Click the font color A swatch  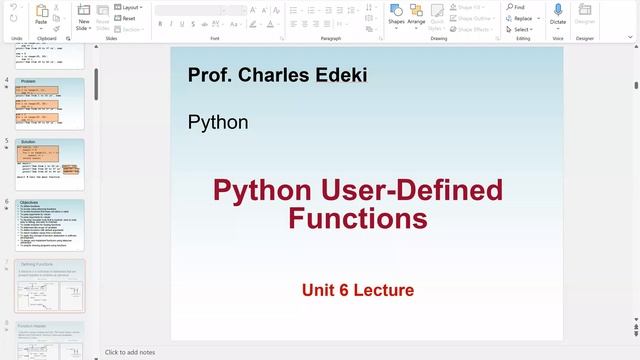(270, 24)
